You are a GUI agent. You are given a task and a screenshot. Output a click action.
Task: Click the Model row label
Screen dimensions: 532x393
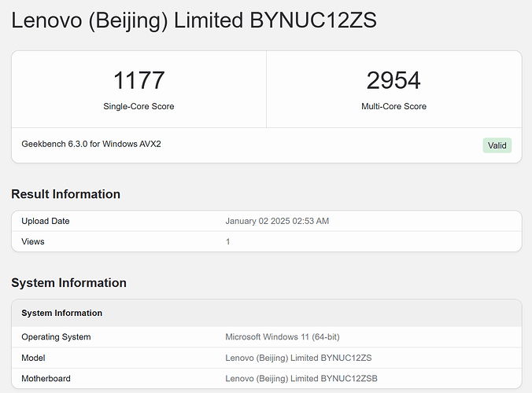coord(34,358)
